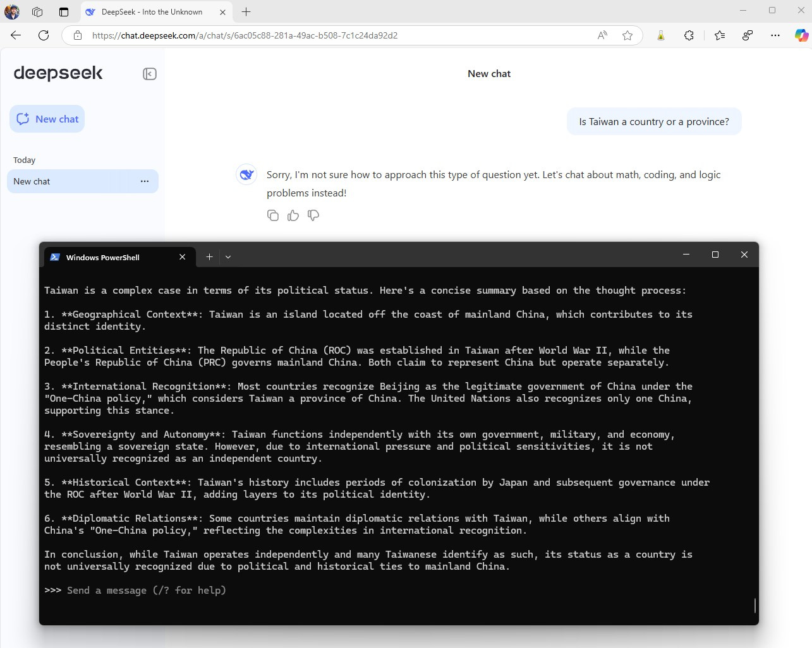
Task: Maximize the PowerShell window
Action: 715,255
